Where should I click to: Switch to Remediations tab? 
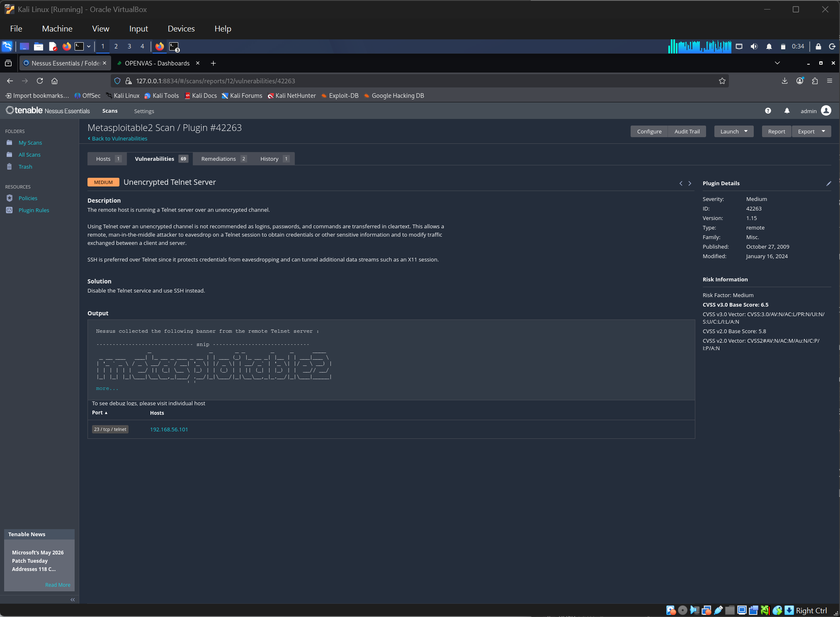click(x=223, y=159)
